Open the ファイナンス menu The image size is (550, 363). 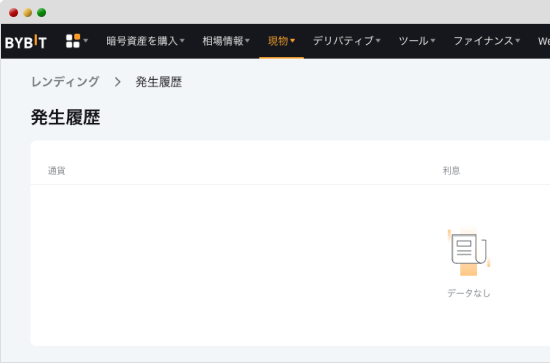tap(487, 41)
